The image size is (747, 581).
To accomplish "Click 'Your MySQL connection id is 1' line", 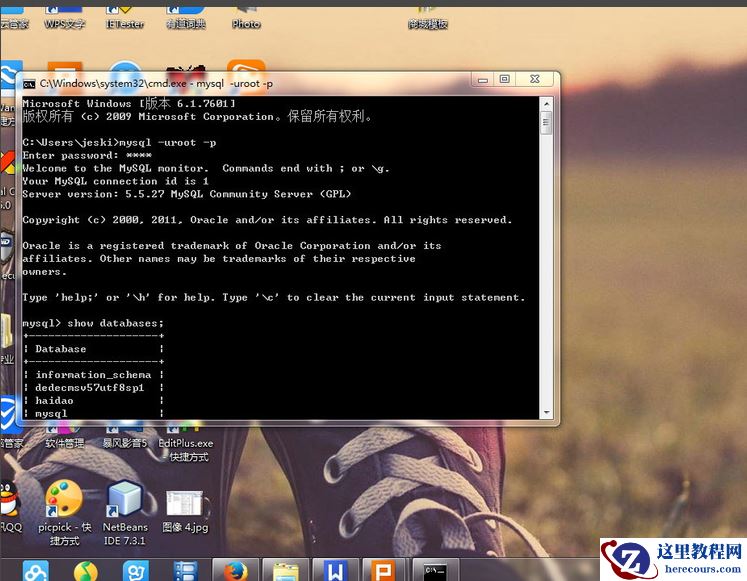I will 115,181.
